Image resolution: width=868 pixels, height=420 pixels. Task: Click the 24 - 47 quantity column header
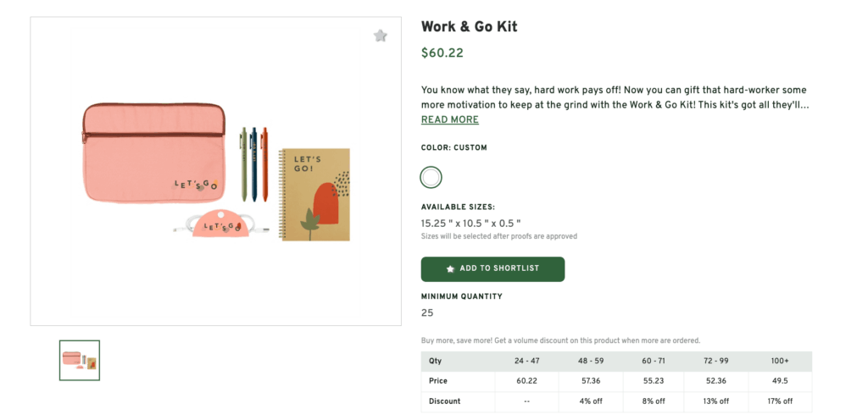click(x=527, y=361)
